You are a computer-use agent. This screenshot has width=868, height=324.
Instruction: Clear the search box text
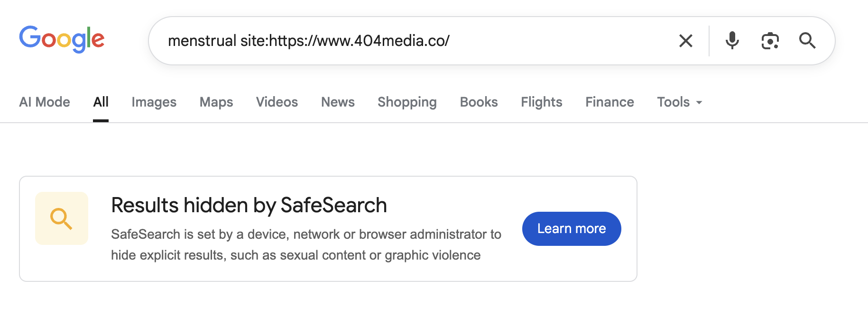(x=685, y=41)
